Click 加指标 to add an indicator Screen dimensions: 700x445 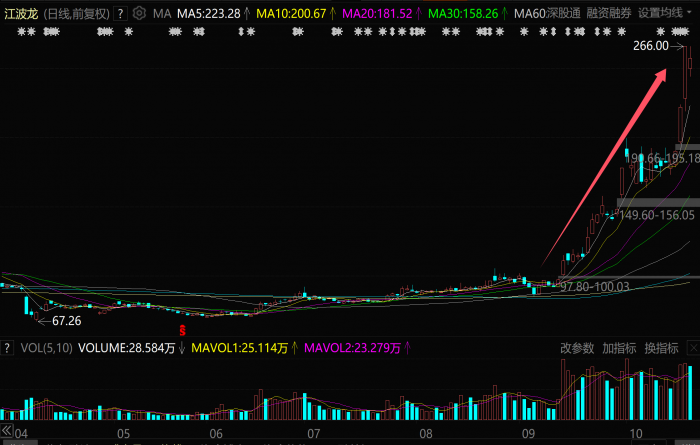(x=619, y=348)
